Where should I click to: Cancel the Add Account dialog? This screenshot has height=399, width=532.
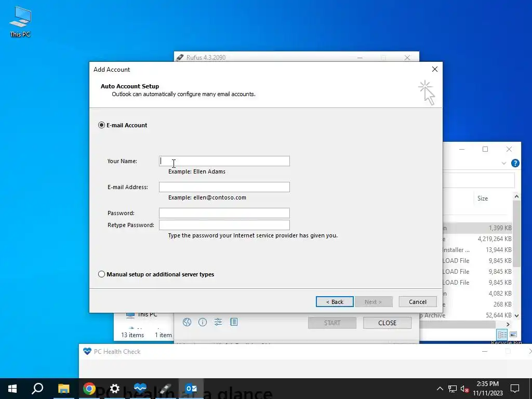[x=418, y=302]
